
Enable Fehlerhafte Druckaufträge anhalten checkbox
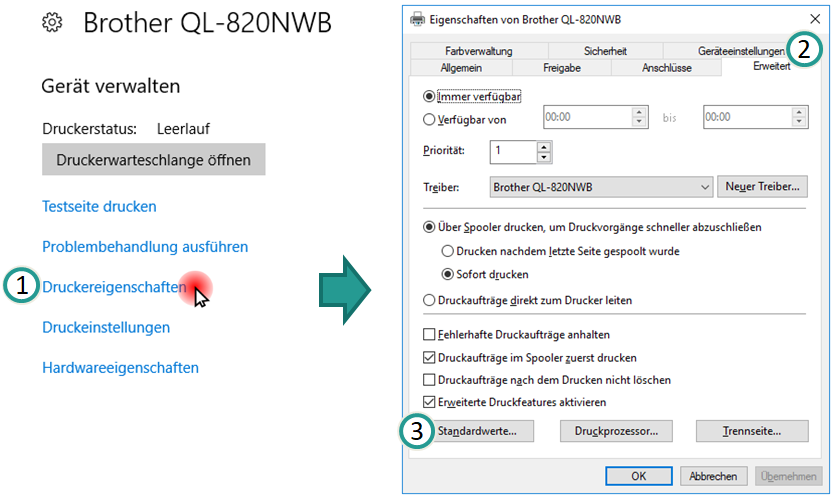429,335
